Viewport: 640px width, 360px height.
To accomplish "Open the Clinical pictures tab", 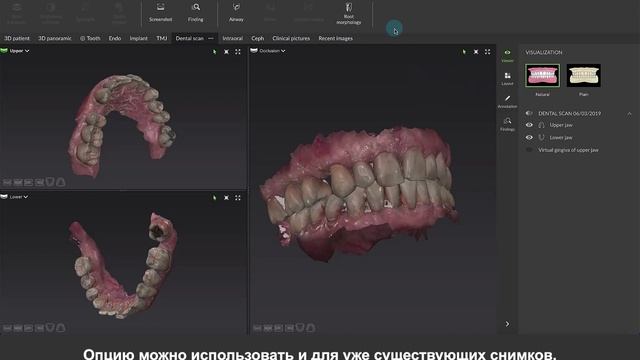I will click(x=291, y=38).
